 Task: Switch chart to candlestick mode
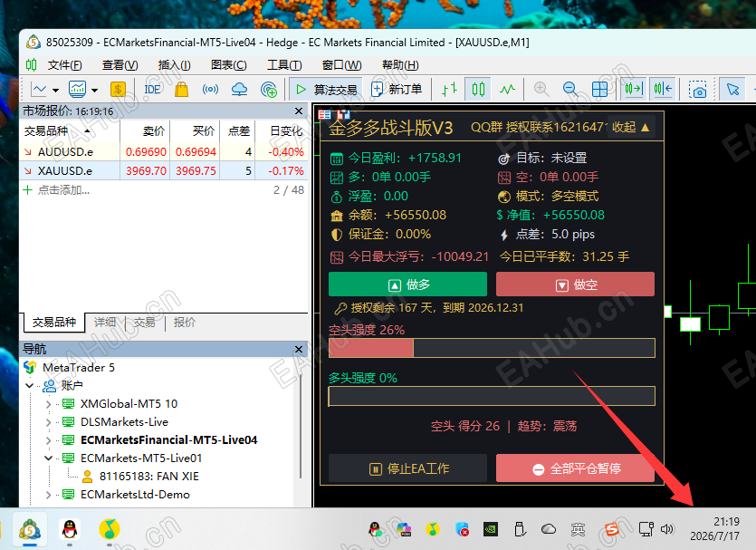click(478, 90)
